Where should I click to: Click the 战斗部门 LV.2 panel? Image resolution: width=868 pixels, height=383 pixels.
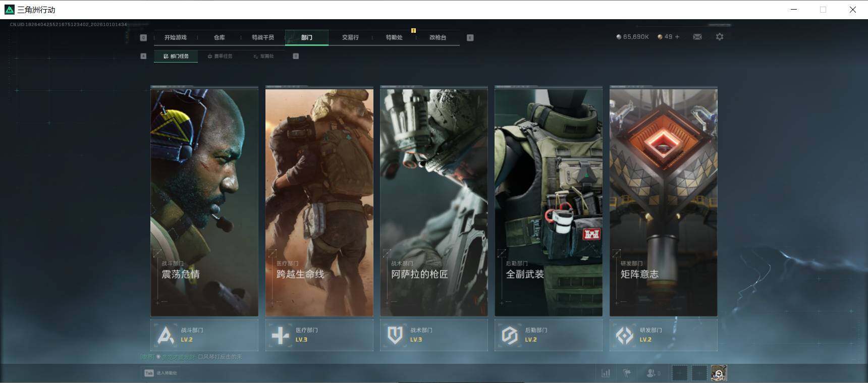click(204, 335)
